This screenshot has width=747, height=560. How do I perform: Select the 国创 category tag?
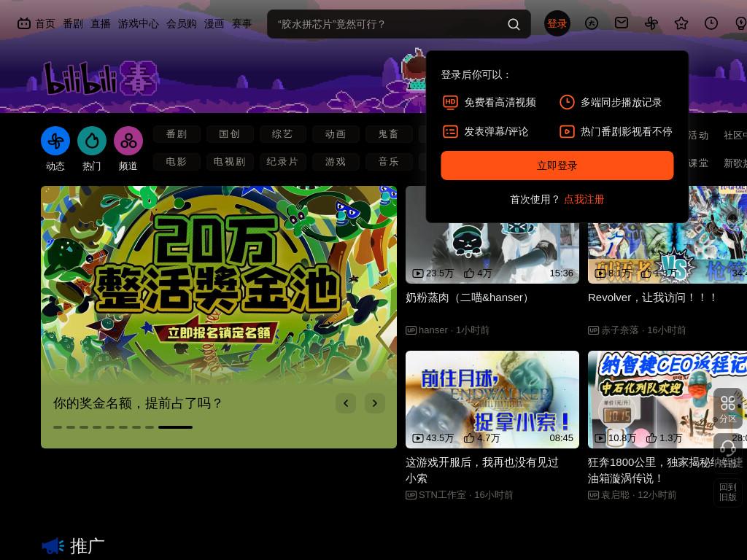[x=230, y=134]
